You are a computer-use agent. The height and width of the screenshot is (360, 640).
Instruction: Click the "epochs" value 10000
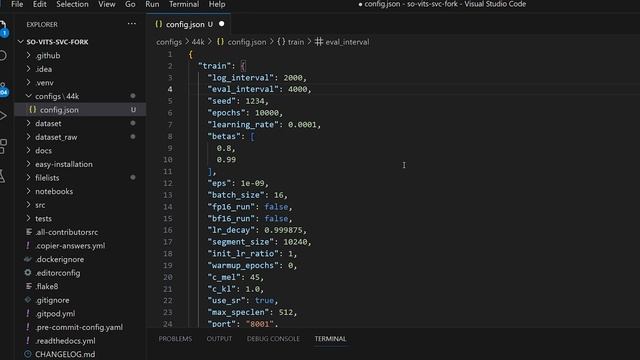point(267,113)
